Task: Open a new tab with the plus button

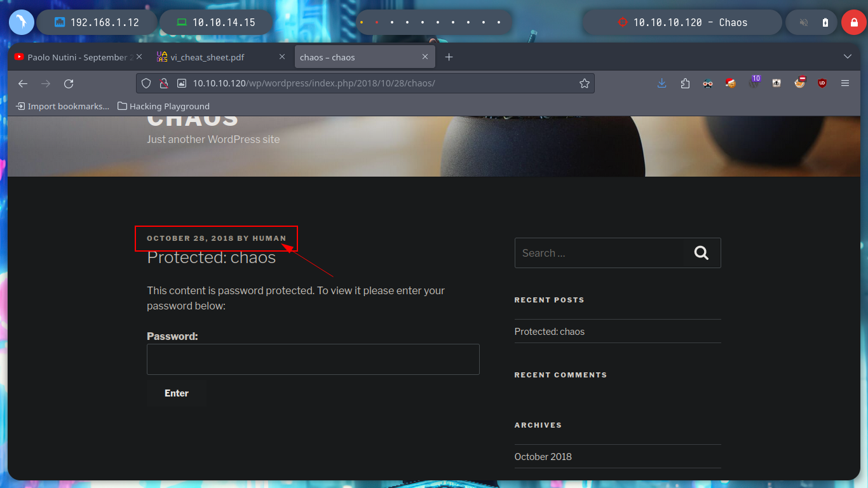Action: click(x=449, y=57)
